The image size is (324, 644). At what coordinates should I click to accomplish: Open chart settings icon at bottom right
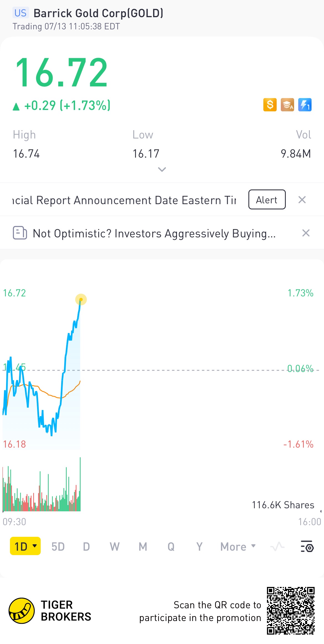307,546
